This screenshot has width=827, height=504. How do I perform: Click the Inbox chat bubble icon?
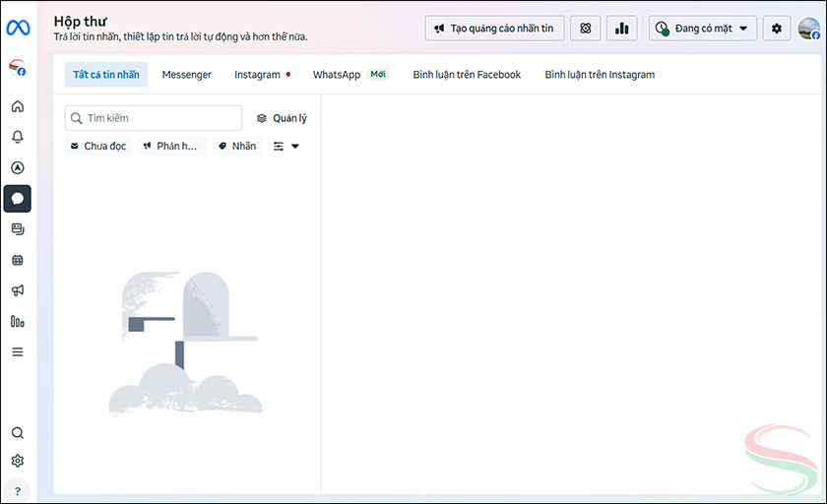[17, 199]
